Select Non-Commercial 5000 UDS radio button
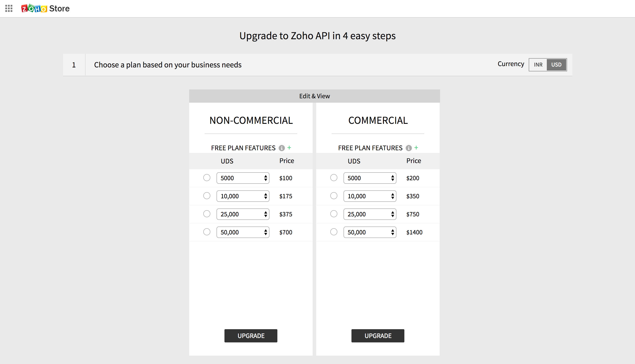This screenshot has width=635, height=364. click(207, 178)
